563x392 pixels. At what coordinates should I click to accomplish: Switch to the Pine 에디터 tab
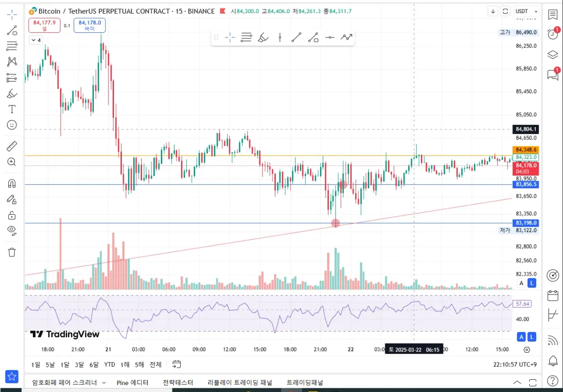(x=132, y=383)
